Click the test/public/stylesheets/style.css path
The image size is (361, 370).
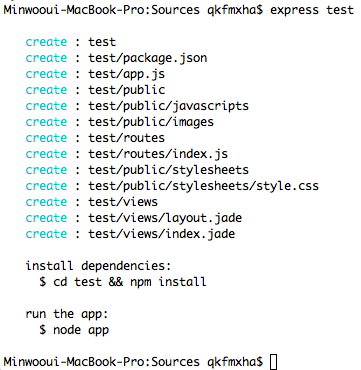click(x=203, y=186)
